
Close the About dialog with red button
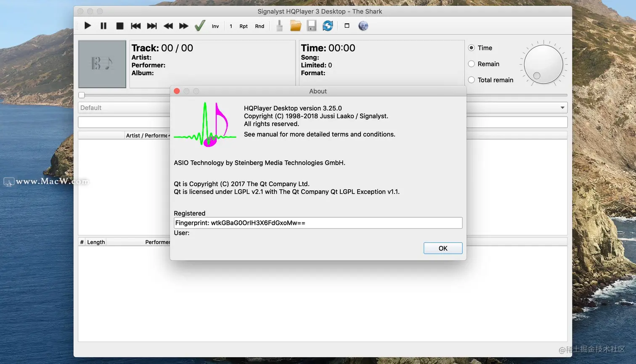(x=177, y=91)
